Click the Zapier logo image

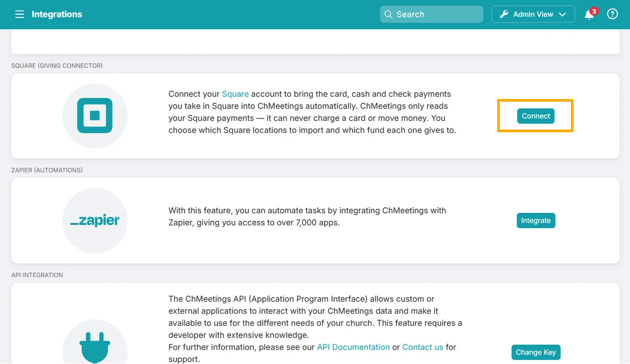[x=95, y=220]
